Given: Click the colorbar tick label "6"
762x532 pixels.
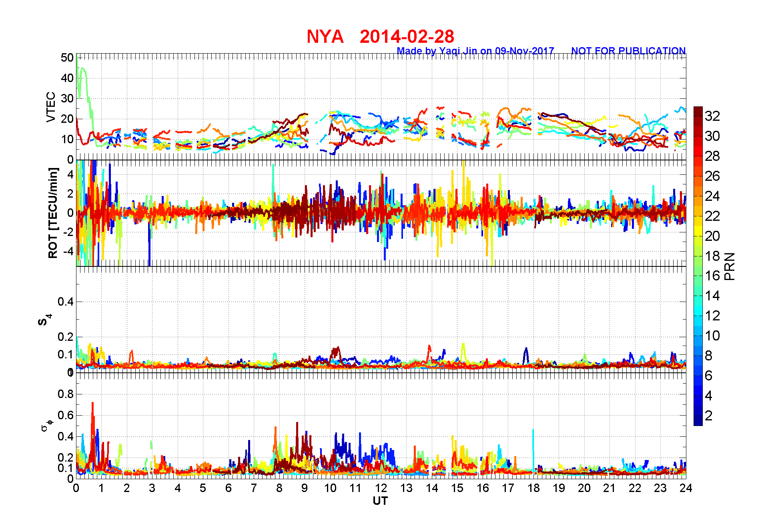Looking at the screenshot, I should pyautogui.click(x=708, y=376).
